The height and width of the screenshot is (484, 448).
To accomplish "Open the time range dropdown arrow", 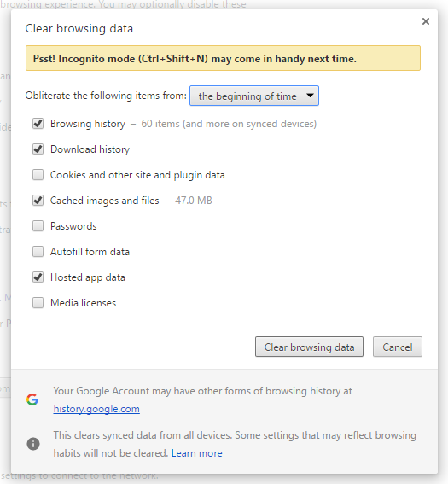I will point(310,96).
